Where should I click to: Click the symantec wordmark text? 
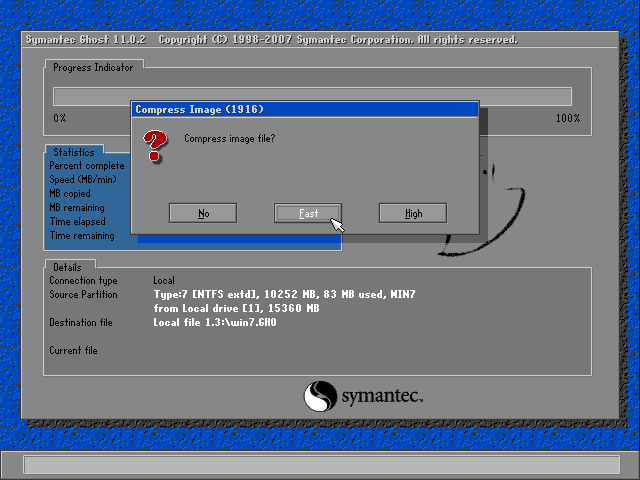383,397
